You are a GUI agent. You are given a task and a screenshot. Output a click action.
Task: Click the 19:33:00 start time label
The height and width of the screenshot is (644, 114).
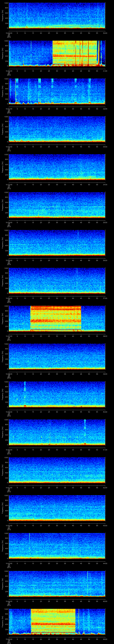pyautogui.click(x=9, y=184)
